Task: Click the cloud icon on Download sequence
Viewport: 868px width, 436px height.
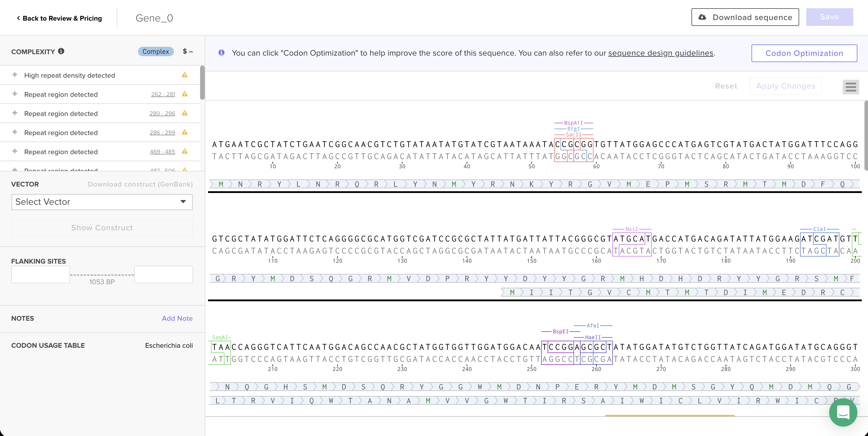Action: 703,17
